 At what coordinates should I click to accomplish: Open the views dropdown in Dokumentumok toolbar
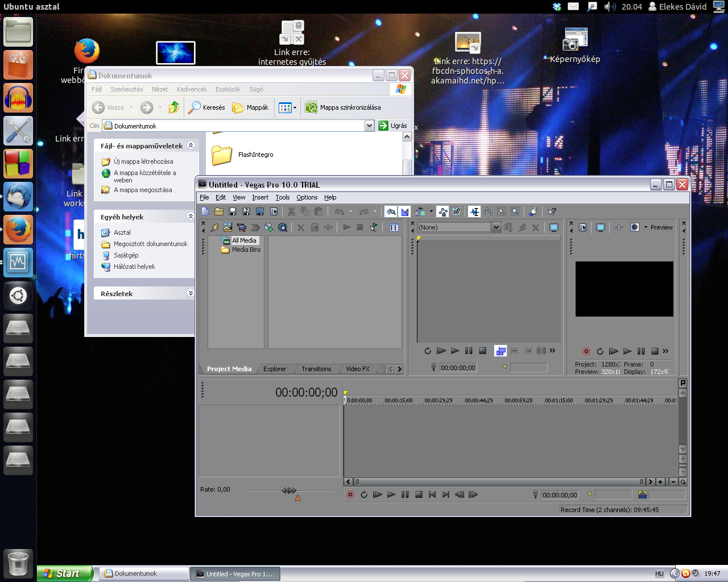[295, 107]
